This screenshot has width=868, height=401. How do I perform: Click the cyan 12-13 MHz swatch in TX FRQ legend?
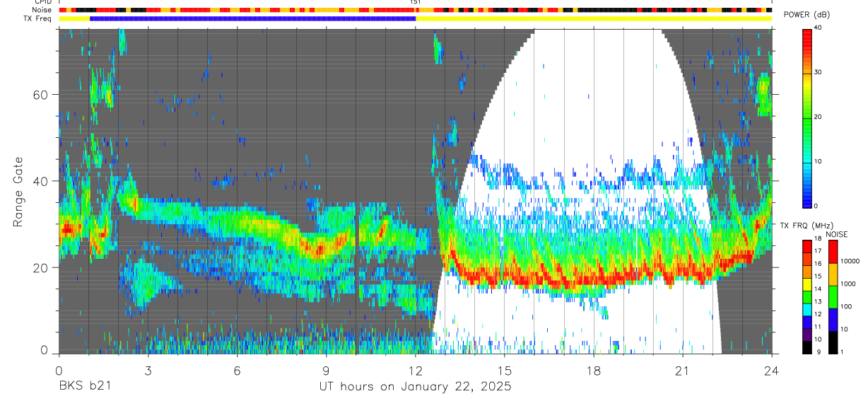point(807,309)
